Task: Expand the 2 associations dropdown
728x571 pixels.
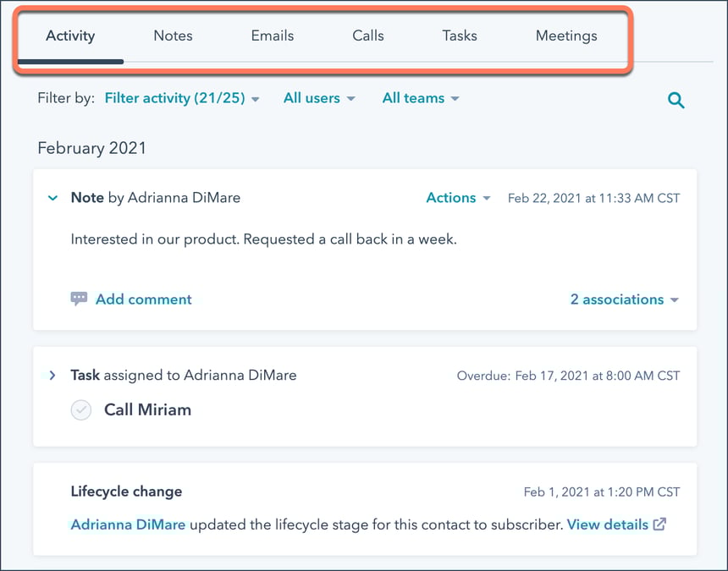Action: [x=625, y=299]
